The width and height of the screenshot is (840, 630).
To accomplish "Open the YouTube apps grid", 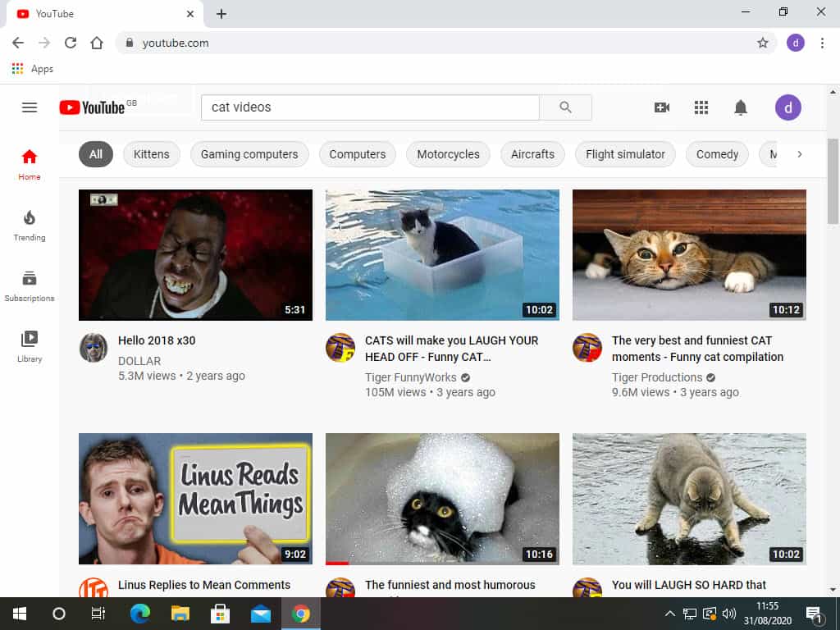I will click(x=701, y=107).
